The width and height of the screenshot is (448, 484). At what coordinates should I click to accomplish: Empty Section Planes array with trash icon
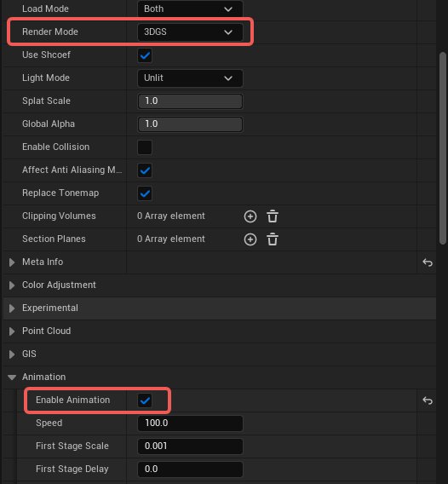pos(273,239)
